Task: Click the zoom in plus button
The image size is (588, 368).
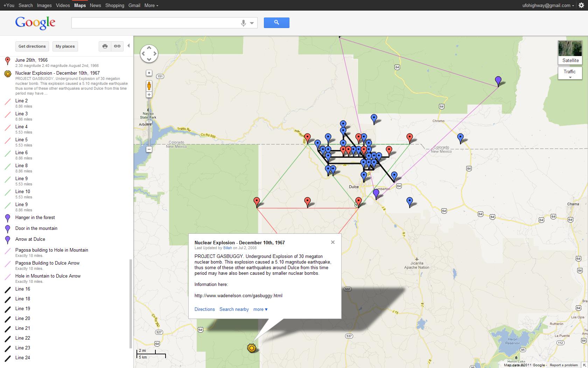Action: [149, 95]
